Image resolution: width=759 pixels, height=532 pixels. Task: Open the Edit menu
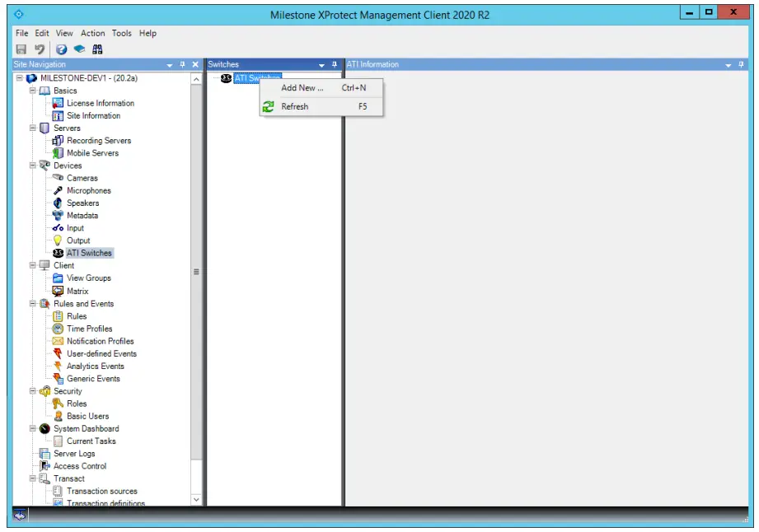pyautogui.click(x=42, y=34)
